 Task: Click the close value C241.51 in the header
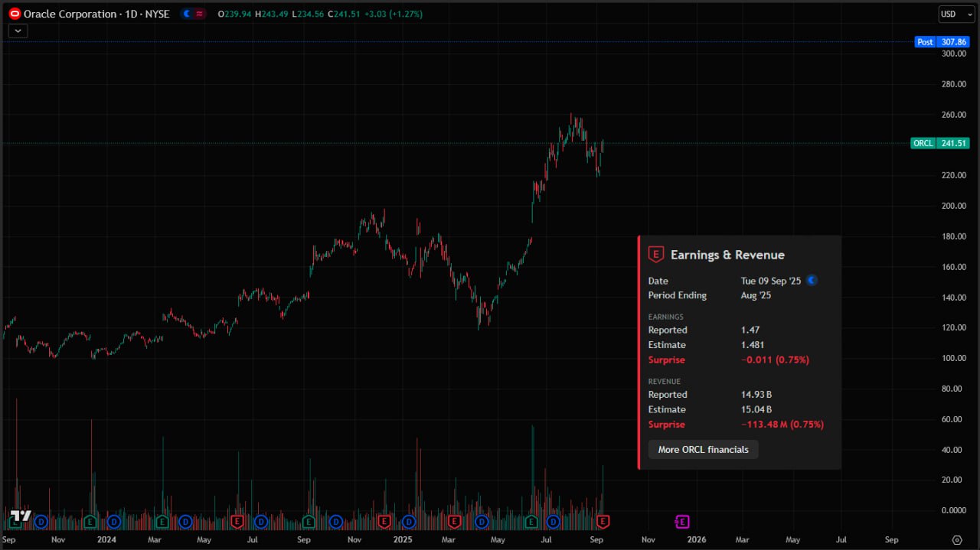[x=343, y=14]
